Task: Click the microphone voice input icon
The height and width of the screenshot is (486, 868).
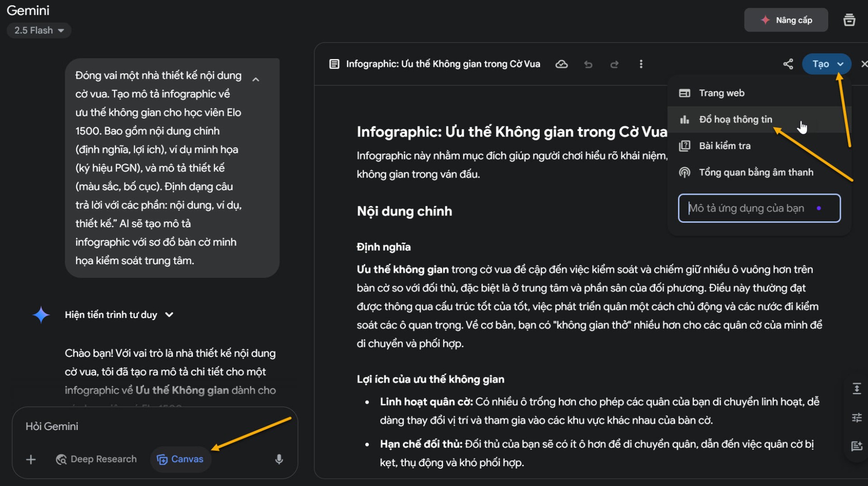Action: [x=279, y=459]
